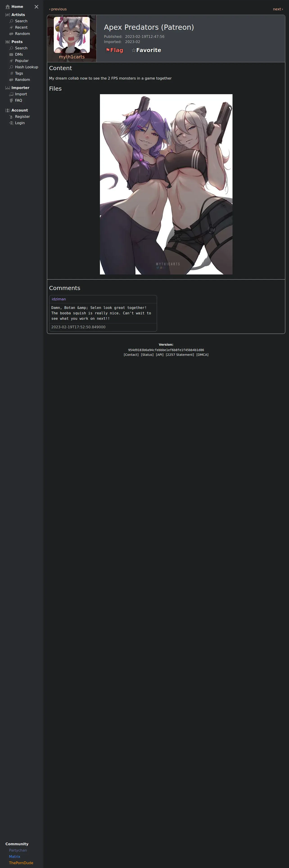Image resolution: width=289 pixels, height=868 pixels.
Task: Click the Posts Random dice icon
Action: click(x=11, y=80)
